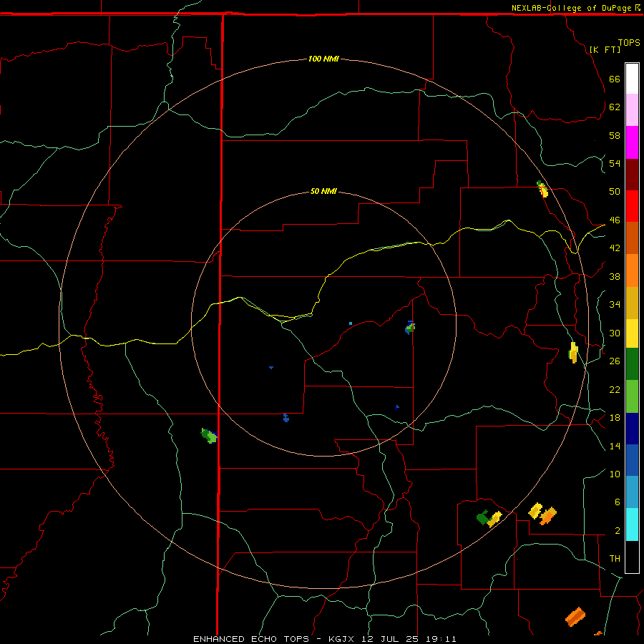The image size is (644, 644).
Task: Click the 'TH' threshold legend label
Action: 615,559
